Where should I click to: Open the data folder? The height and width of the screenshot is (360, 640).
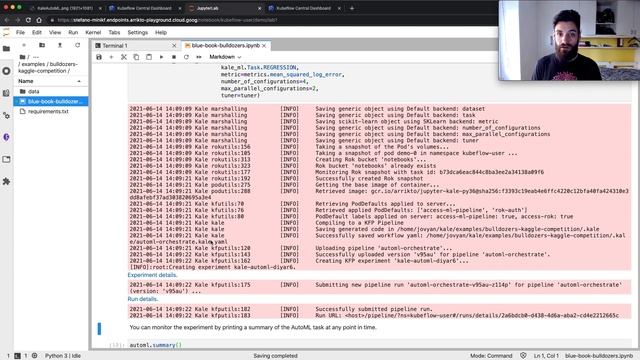point(51,91)
